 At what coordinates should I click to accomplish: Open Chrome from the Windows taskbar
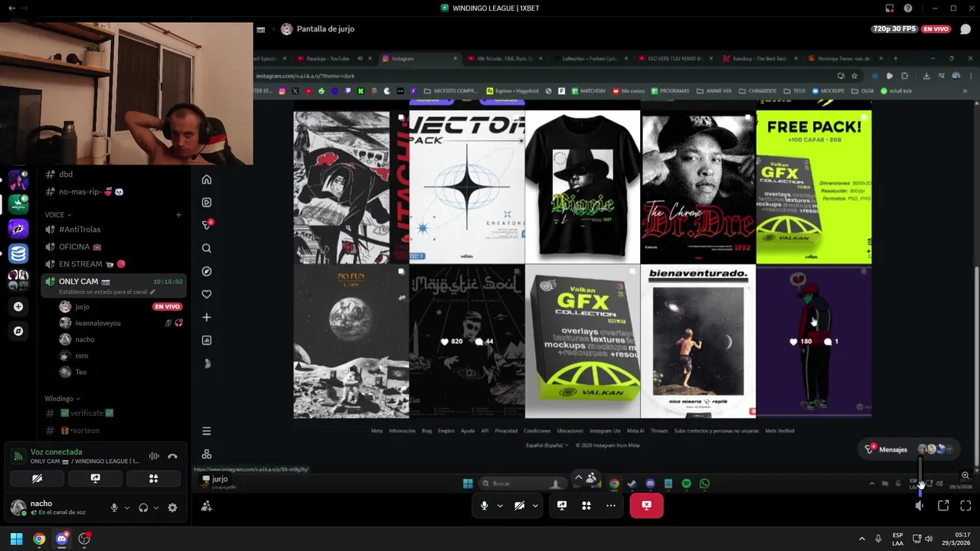pyautogui.click(x=39, y=539)
